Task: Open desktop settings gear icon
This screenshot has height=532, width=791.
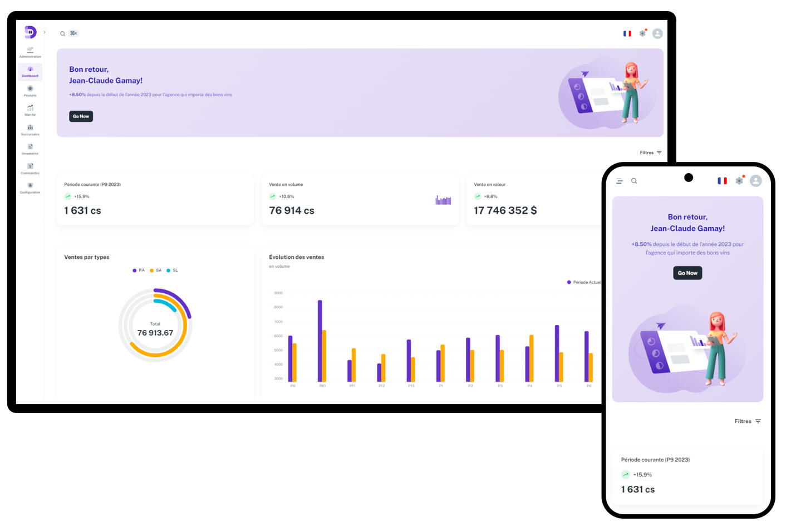Action: coord(642,33)
